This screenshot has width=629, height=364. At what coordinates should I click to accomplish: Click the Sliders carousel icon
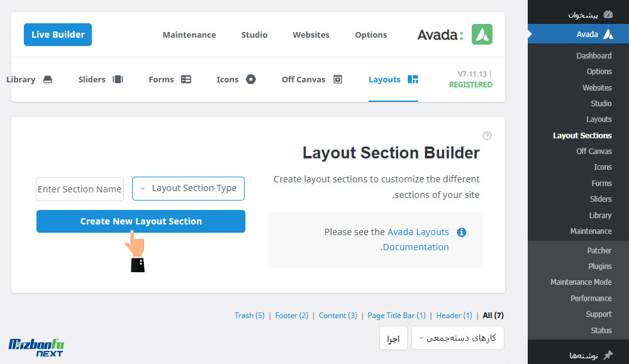tap(118, 79)
